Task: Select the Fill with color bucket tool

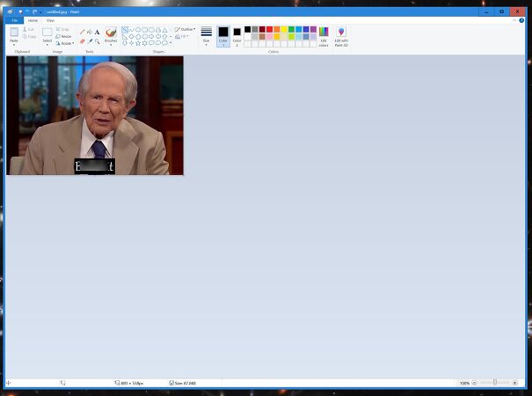Action: pos(90,32)
